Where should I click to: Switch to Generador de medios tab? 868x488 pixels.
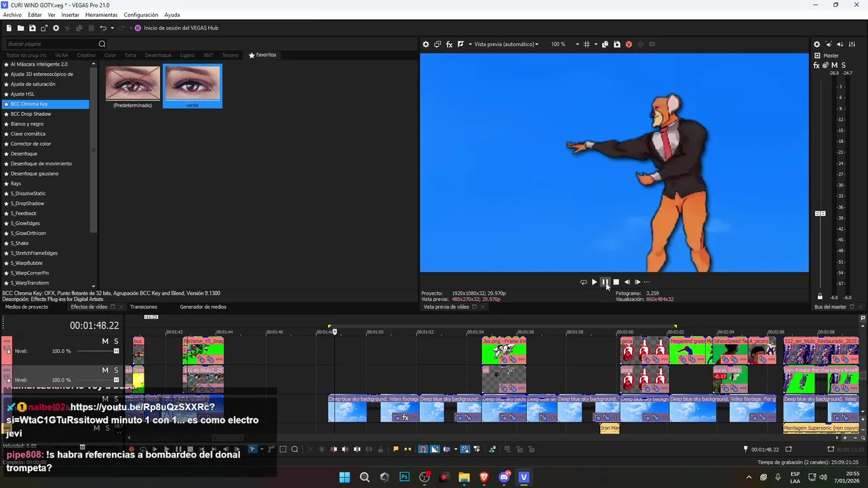pos(203,307)
